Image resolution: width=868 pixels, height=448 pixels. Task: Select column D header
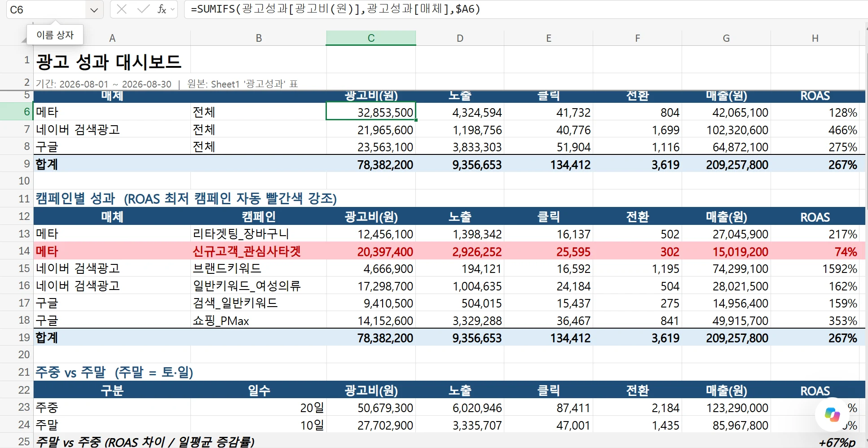tap(460, 38)
